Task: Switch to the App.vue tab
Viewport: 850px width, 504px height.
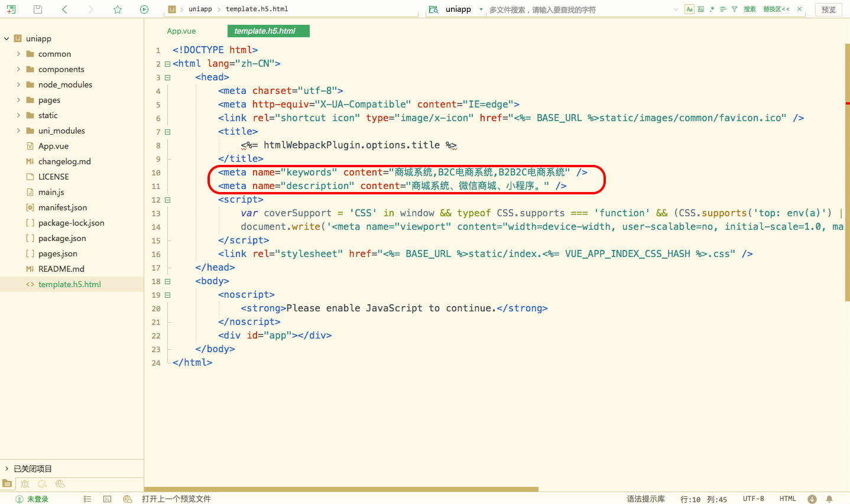Action: coord(181,31)
